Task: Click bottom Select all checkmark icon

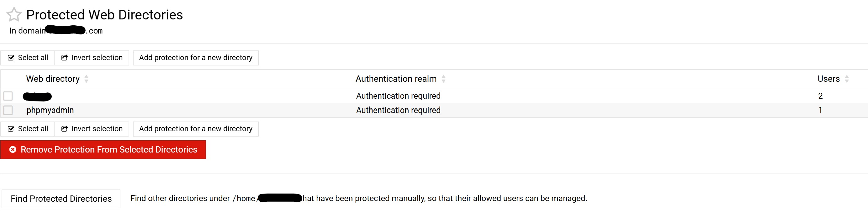Action: pyautogui.click(x=11, y=129)
